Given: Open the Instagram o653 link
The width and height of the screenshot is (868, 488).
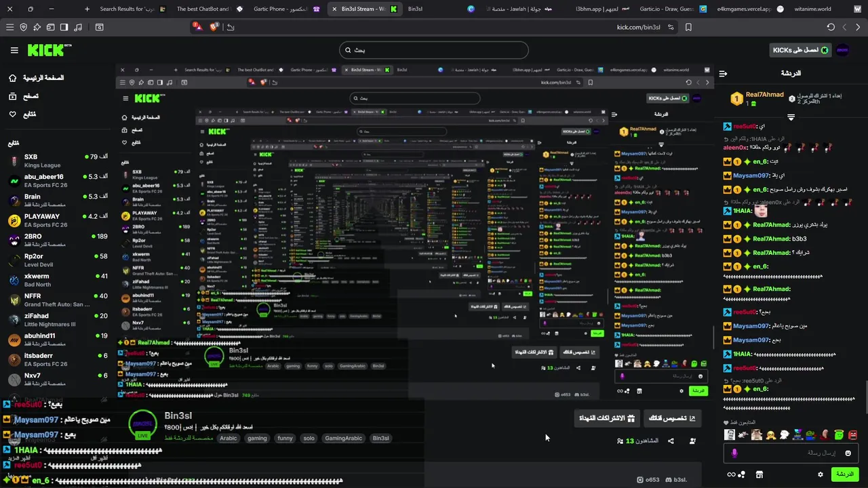Looking at the screenshot, I should tap(648, 480).
